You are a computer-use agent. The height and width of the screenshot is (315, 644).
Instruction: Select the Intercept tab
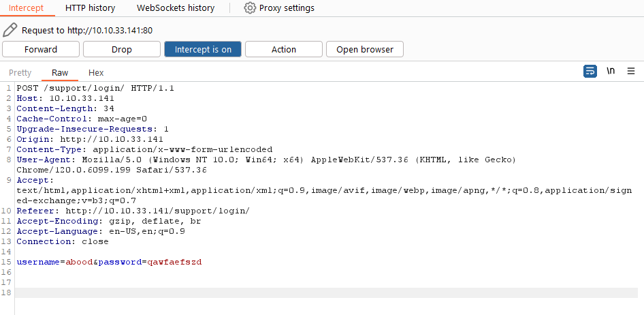[x=27, y=7]
